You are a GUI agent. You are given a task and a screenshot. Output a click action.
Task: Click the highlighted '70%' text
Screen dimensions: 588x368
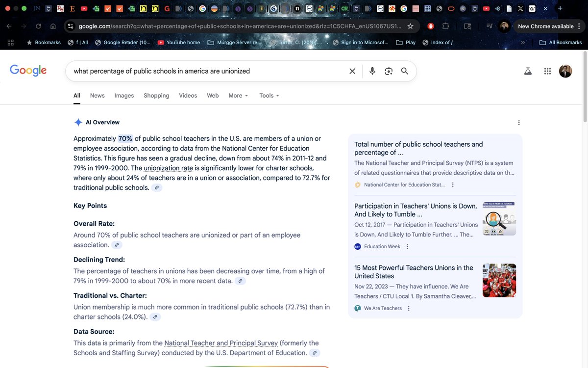[125, 139]
